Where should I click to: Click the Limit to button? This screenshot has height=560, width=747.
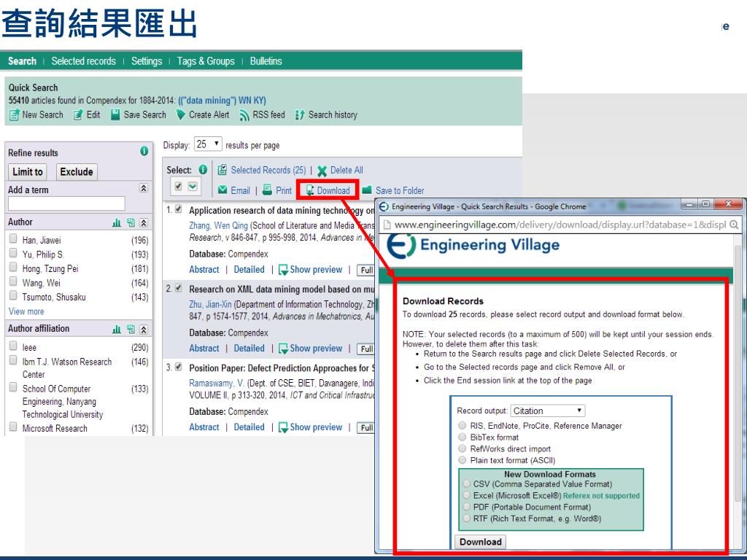[28, 172]
